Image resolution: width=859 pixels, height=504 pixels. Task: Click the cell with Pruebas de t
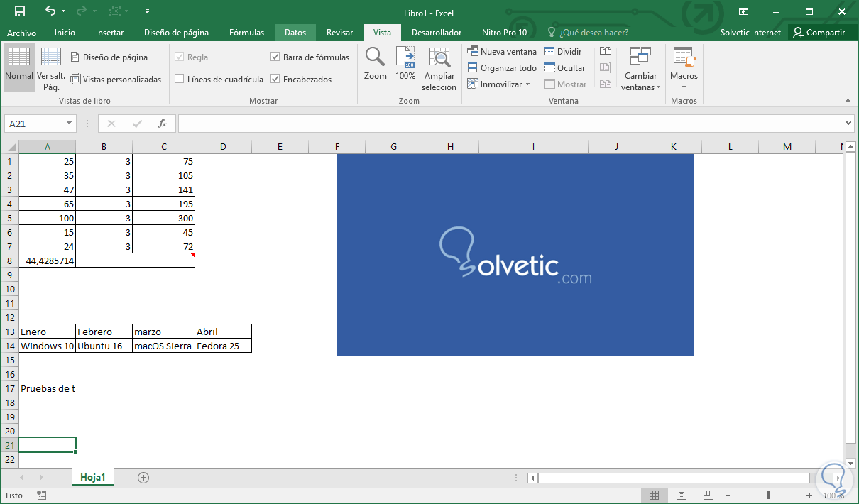[x=47, y=388]
